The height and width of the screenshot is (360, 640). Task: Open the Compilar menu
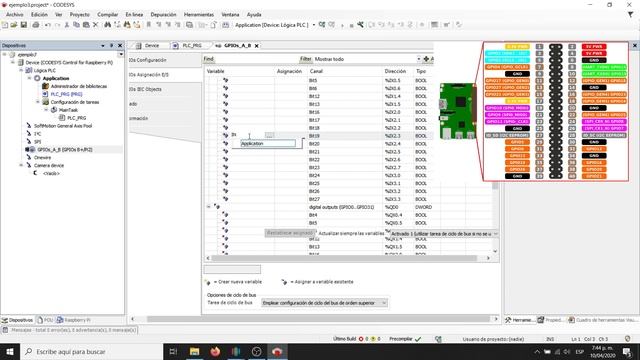108,14
